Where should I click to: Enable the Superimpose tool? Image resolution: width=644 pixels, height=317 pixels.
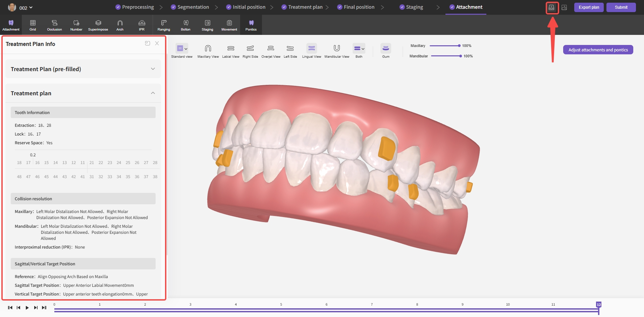[x=98, y=25]
